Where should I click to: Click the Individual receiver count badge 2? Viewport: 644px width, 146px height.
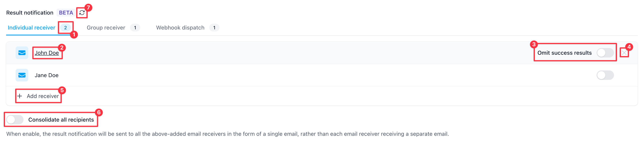[66, 28]
